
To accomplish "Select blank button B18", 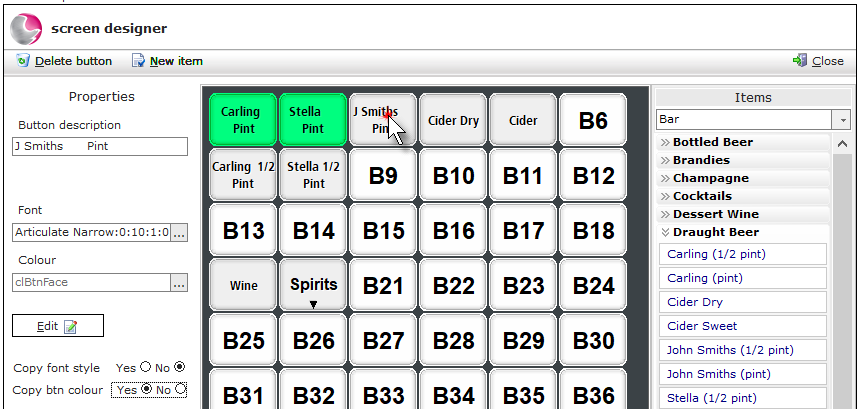I will tap(593, 230).
